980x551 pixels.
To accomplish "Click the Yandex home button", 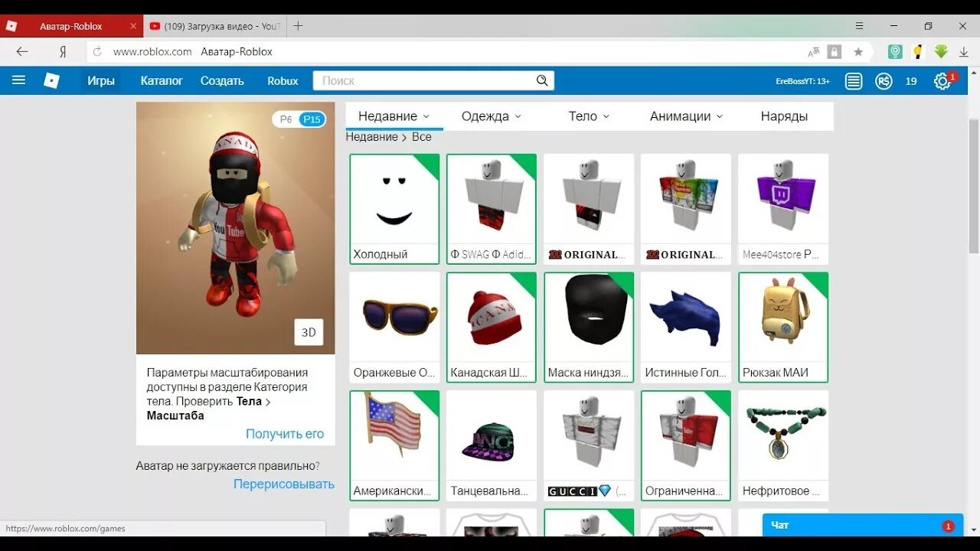I will point(63,52).
